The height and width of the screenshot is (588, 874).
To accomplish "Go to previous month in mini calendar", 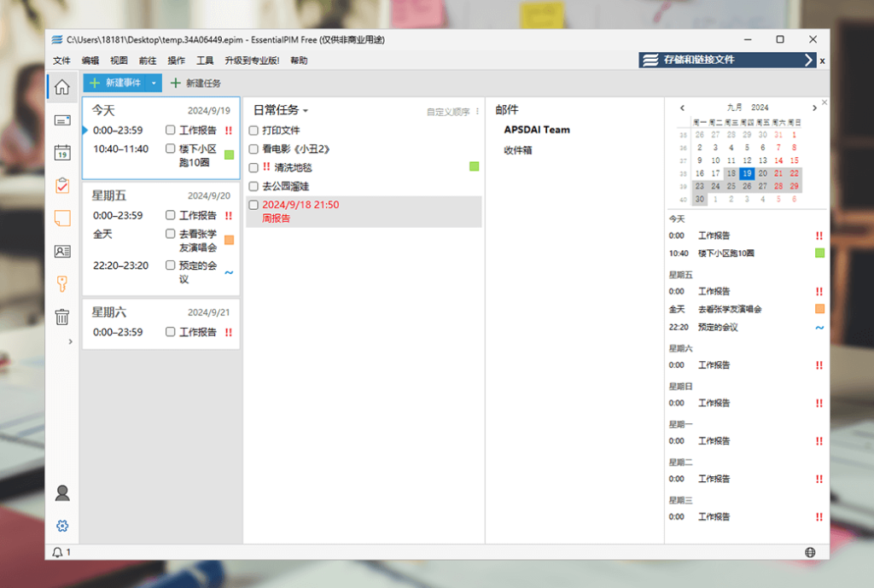I will click(682, 108).
